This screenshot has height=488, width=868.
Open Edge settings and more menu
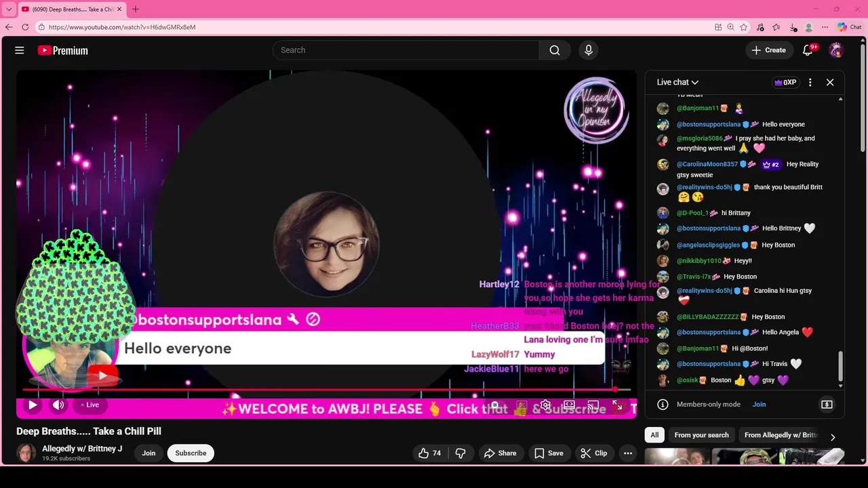825,27
